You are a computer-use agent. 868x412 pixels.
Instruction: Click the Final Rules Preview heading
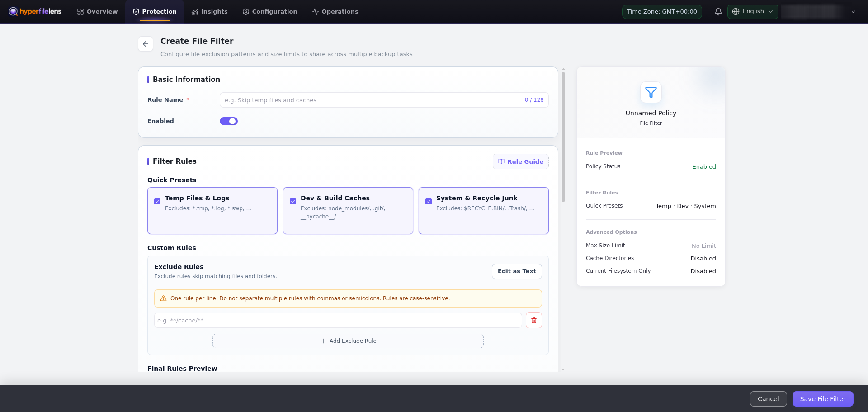(x=182, y=369)
